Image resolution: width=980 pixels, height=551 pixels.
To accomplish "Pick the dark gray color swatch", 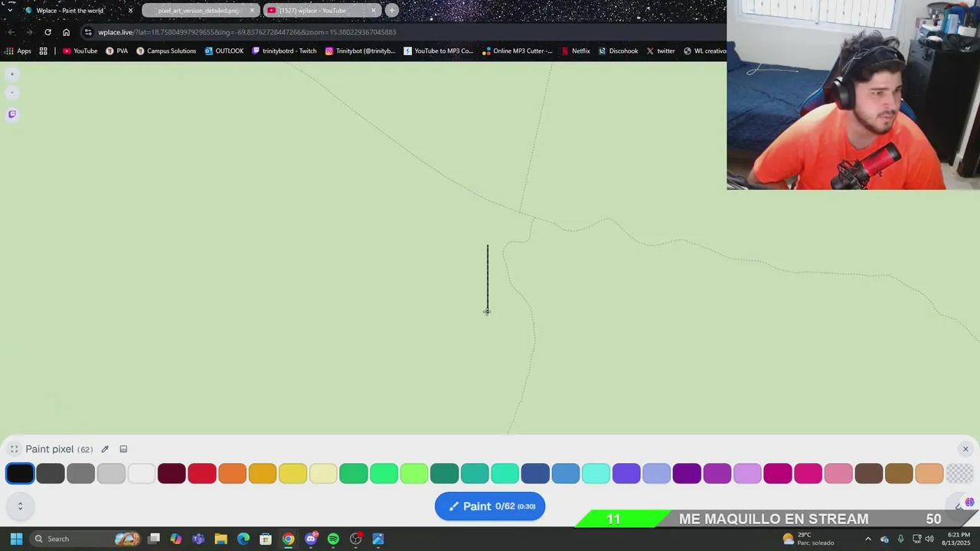I will tap(51, 474).
